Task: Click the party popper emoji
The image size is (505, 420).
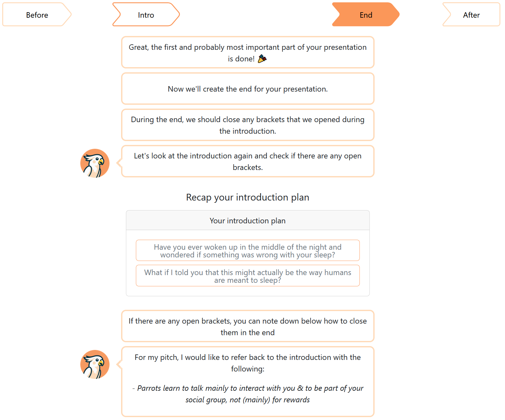Action: click(x=262, y=59)
